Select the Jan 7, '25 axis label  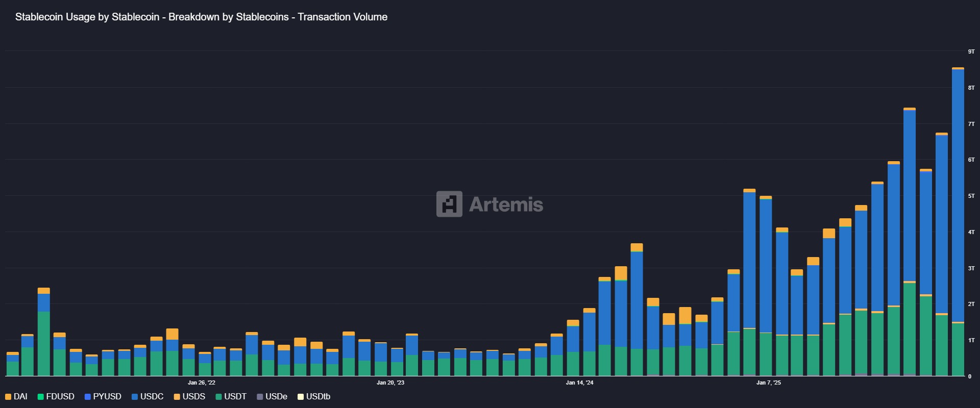click(x=769, y=382)
